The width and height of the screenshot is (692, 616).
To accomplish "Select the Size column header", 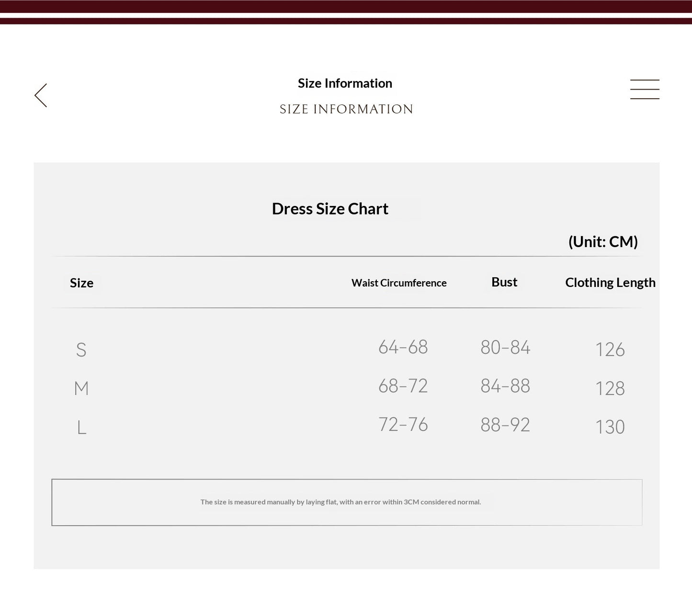I will pos(81,283).
